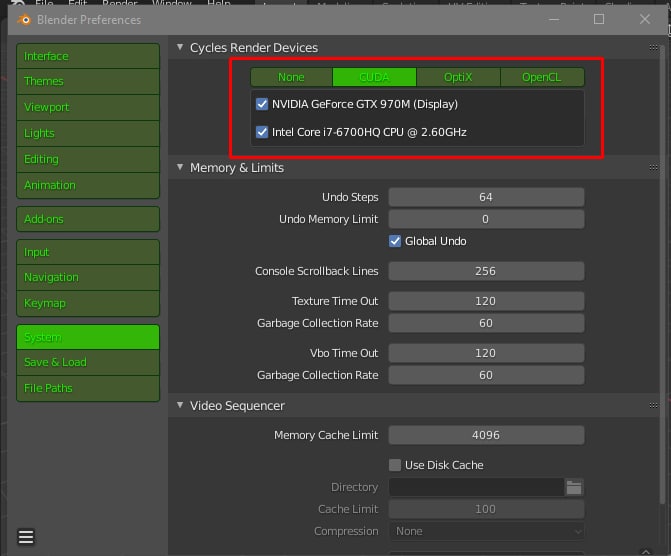Collapse the Memory & Limits panel

pos(180,167)
